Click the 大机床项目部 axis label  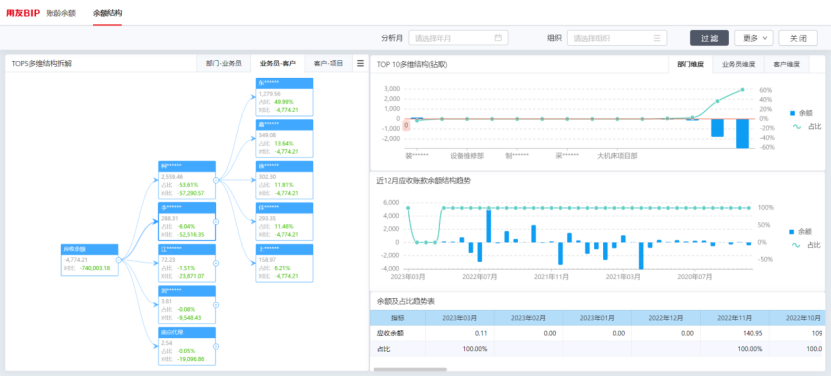pos(617,156)
